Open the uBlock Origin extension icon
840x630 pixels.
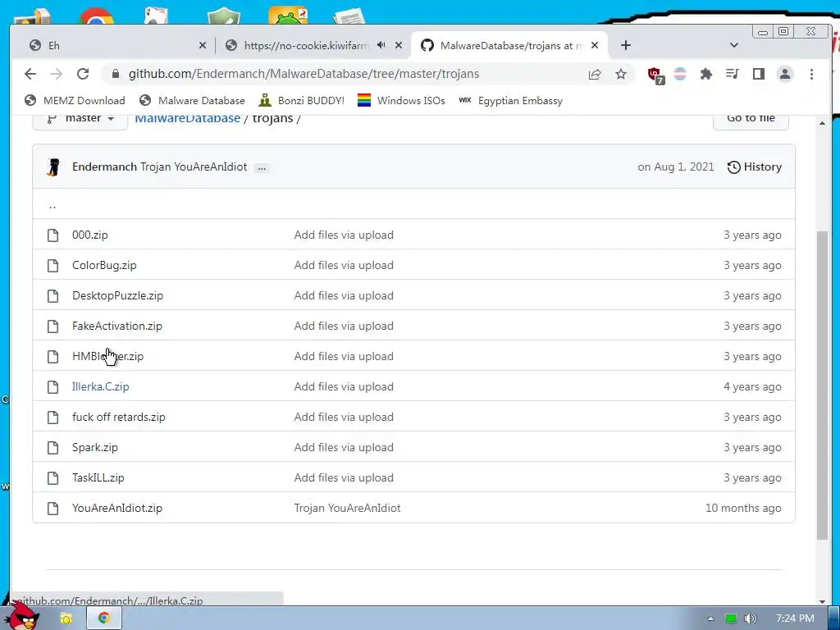[x=655, y=75]
